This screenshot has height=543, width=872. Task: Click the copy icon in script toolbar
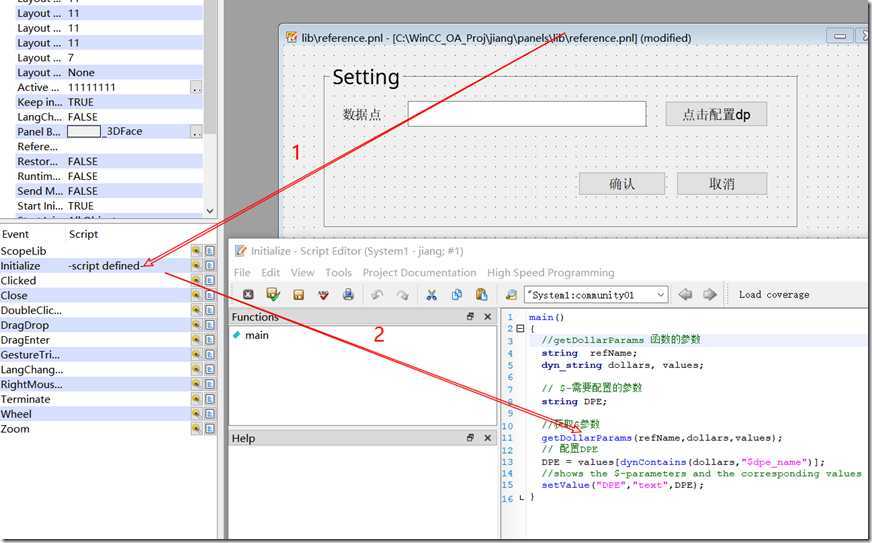(457, 295)
